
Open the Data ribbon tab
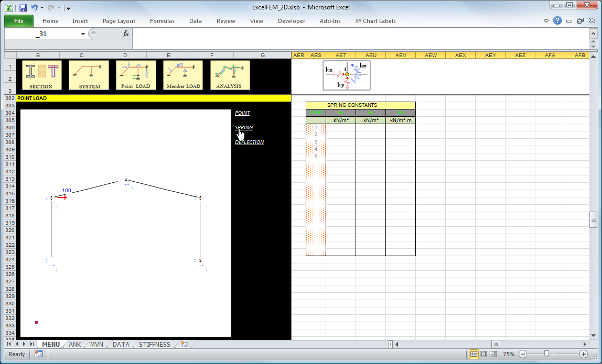tap(196, 21)
